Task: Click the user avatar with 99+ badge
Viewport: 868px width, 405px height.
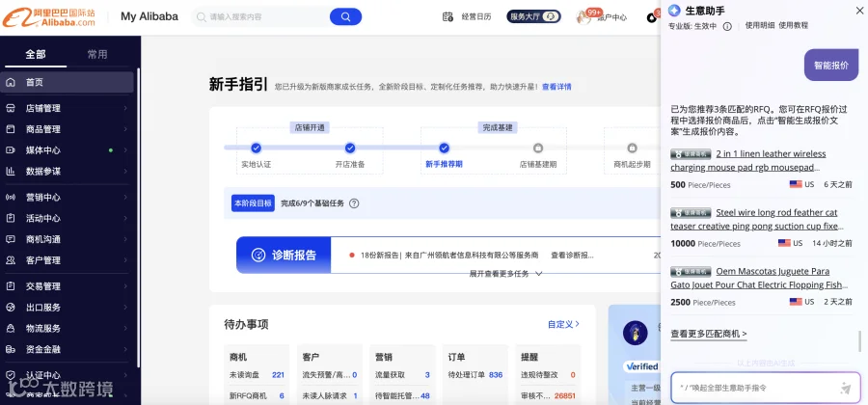Action: pyautogui.click(x=584, y=17)
